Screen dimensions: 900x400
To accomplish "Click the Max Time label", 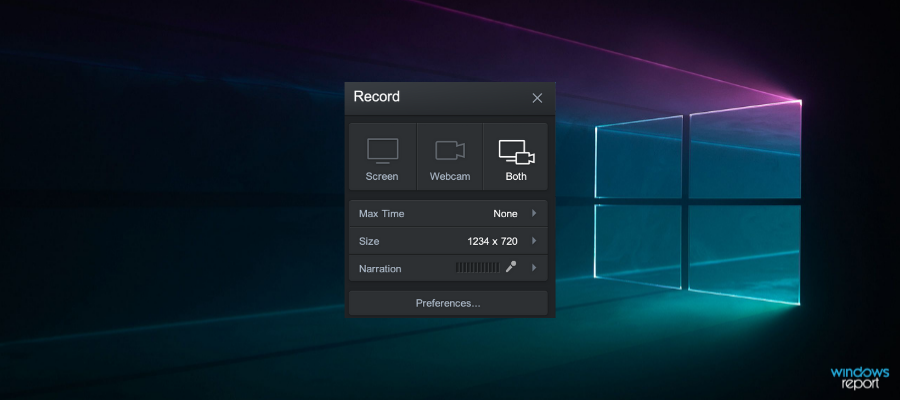I will [382, 213].
